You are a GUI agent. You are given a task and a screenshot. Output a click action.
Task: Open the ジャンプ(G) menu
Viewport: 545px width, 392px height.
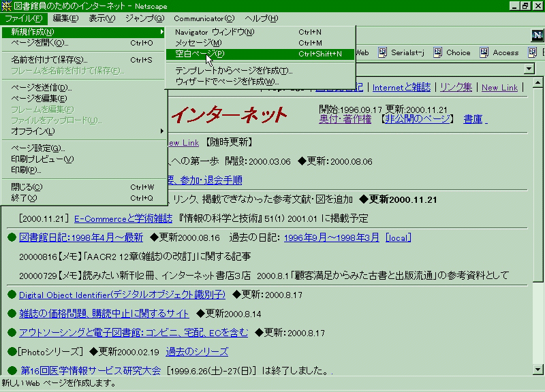tap(144, 18)
